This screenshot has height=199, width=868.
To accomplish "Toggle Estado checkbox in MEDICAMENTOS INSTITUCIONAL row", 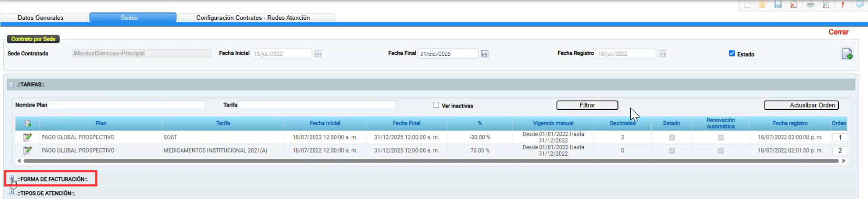I will coord(672,150).
